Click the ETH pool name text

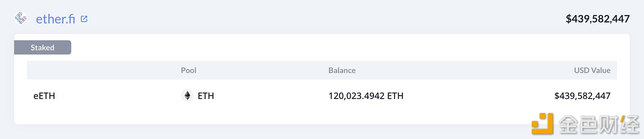click(x=206, y=96)
